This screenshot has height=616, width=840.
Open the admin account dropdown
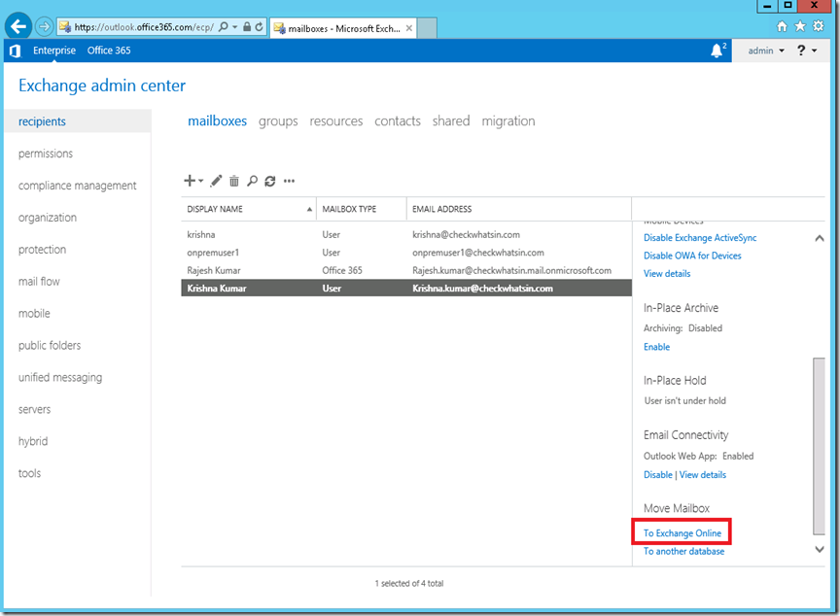(x=766, y=51)
